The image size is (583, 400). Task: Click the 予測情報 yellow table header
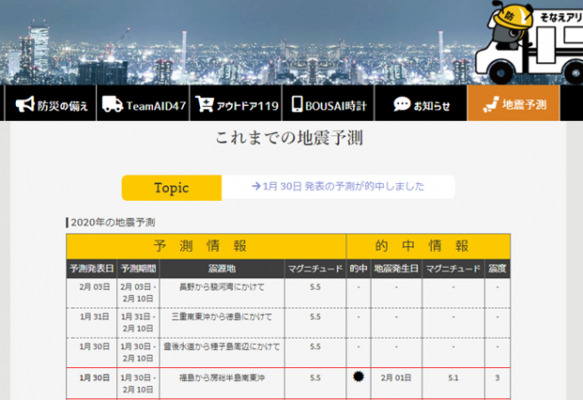206,246
